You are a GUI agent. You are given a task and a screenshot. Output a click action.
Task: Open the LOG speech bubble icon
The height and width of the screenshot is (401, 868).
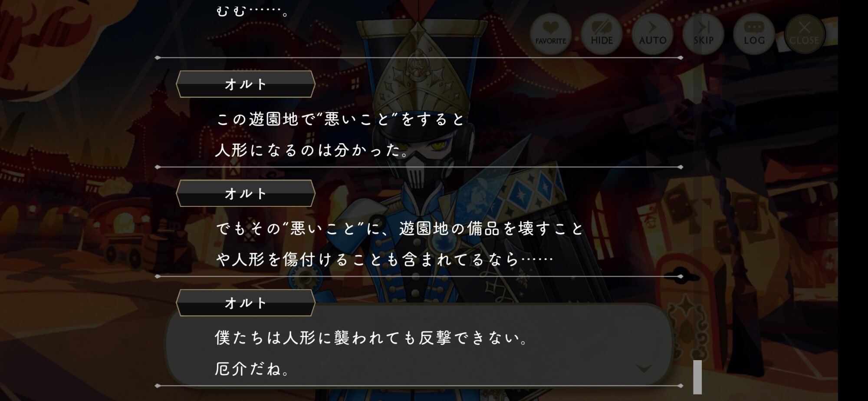pos(754,34)
